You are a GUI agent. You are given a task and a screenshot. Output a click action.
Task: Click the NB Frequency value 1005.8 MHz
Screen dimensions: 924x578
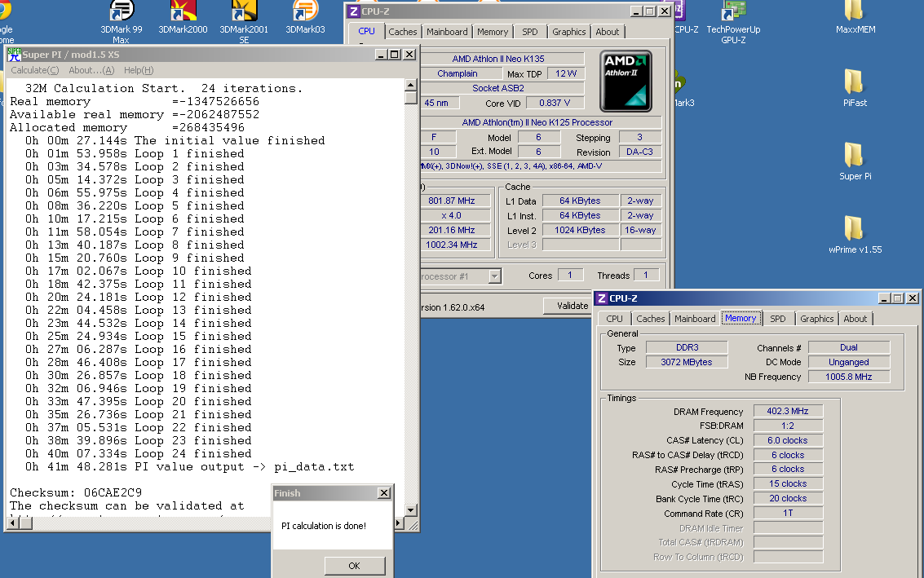tap(849, 377)
